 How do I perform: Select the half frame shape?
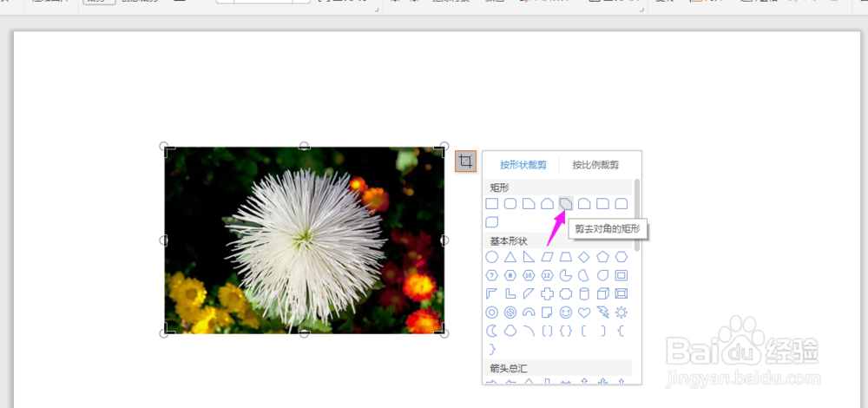(491, 293)
